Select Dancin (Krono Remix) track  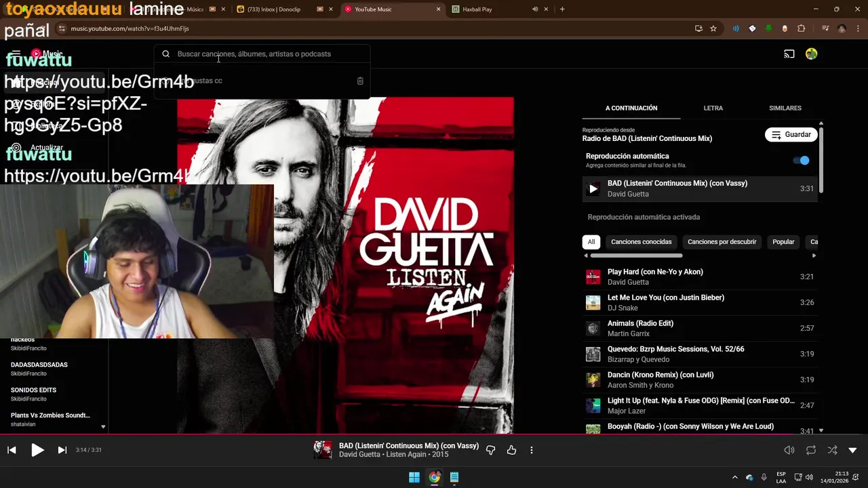700,380
